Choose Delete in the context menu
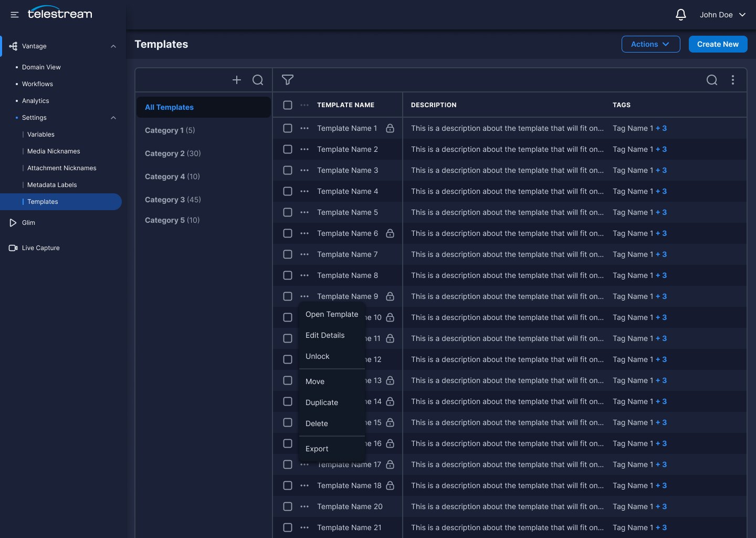The image size is (756, 538). (x=332, y=423)
